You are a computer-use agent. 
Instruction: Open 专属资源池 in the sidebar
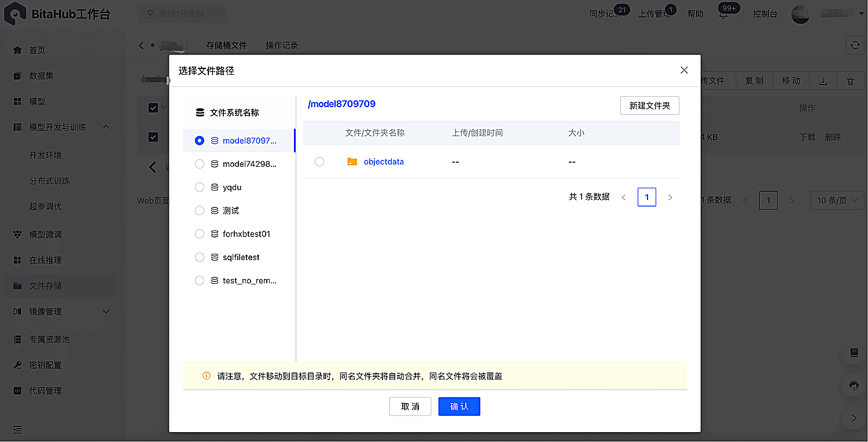[x=49, y=339]
